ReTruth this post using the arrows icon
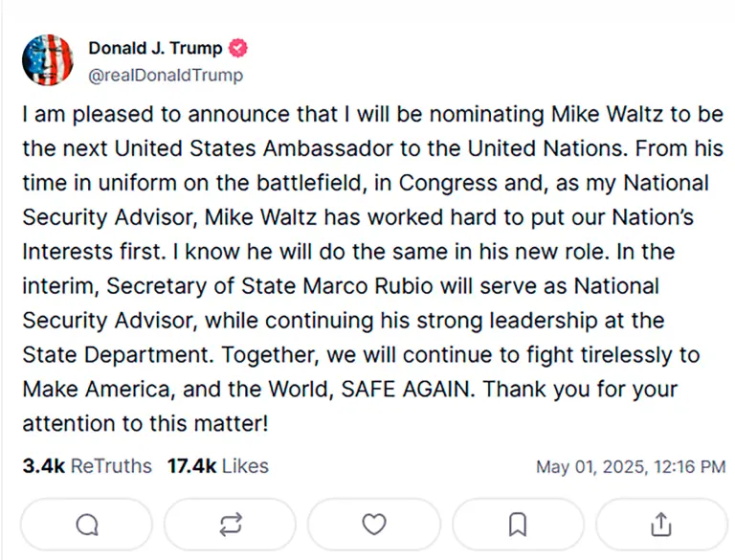 click(x=231, y=524)
